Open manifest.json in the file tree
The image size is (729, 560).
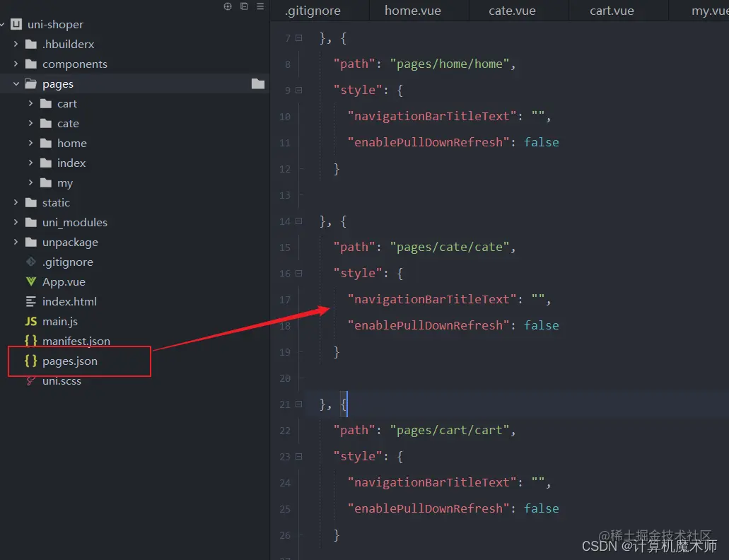pos(76,341)
